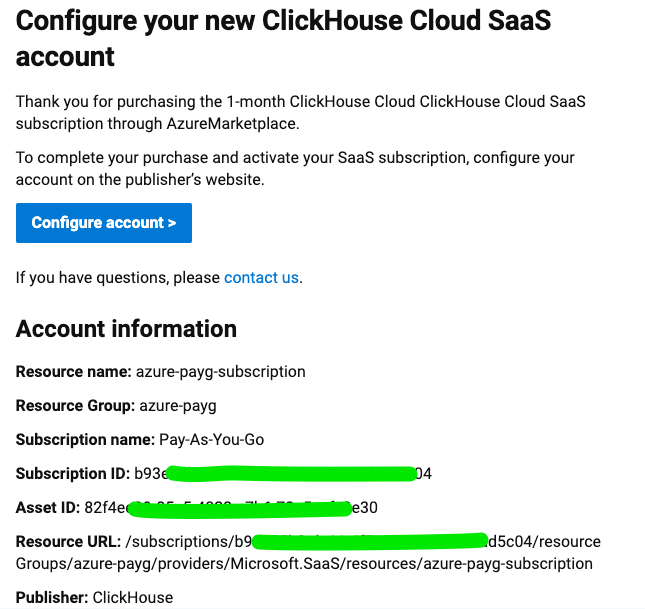Screen dimensions: 645x609
Task: Click the Resource name label
Action: (74, 372)
